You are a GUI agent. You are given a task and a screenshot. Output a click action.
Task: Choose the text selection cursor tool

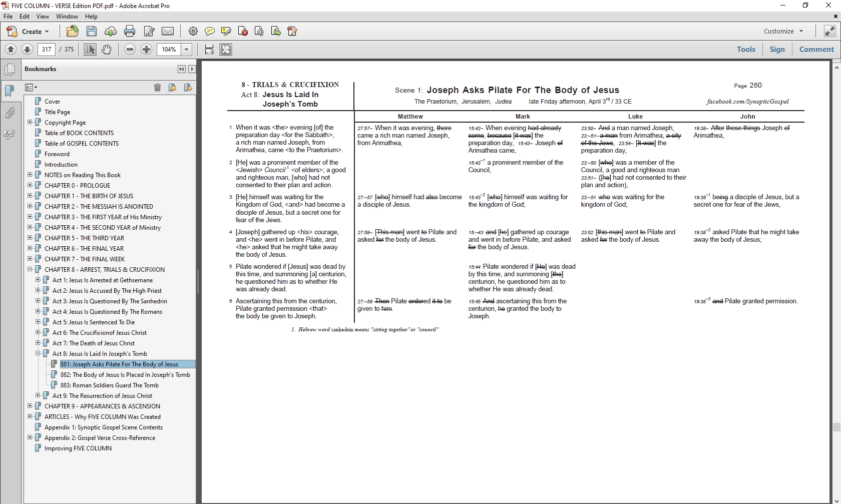[x=90, y=49]
